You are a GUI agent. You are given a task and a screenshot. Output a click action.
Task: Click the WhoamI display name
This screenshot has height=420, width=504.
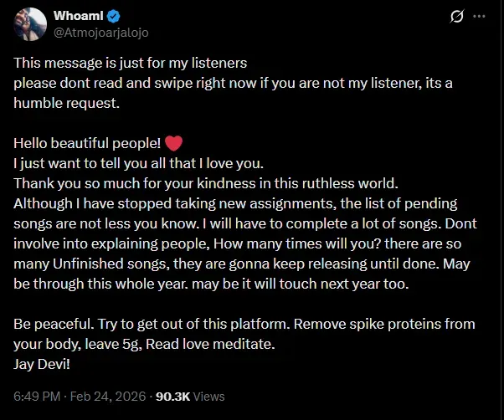79,16
